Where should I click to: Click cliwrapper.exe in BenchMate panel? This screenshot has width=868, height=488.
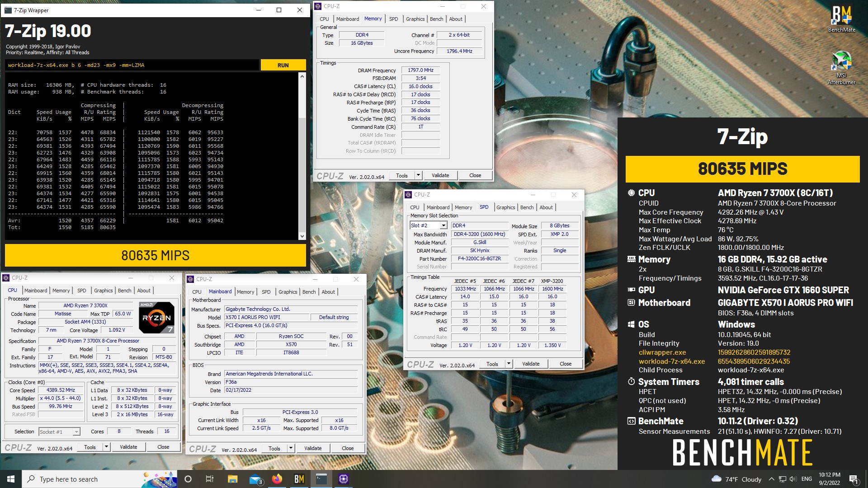coord(662,352)
